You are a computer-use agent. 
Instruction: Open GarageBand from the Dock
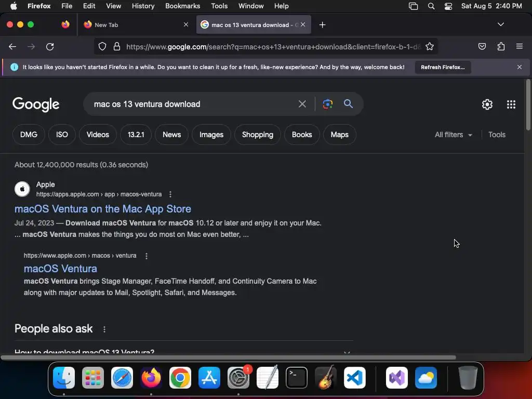pyautogui.click(x=326, y=377)
